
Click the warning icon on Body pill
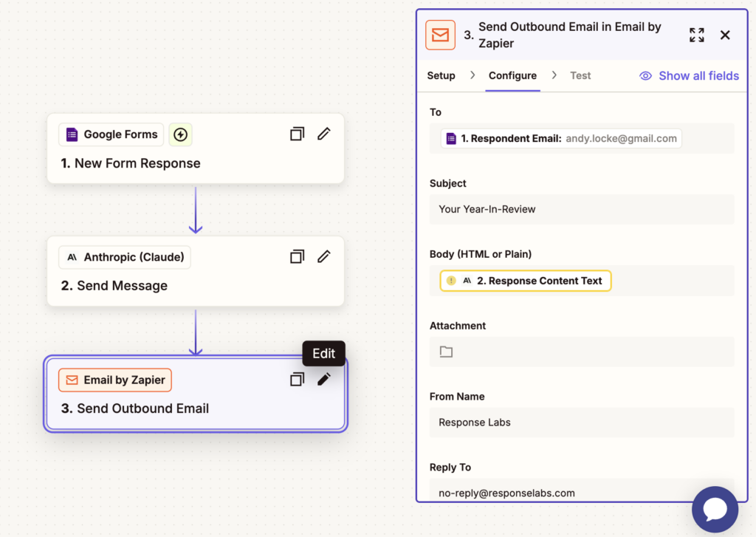(x=451, y=281)
